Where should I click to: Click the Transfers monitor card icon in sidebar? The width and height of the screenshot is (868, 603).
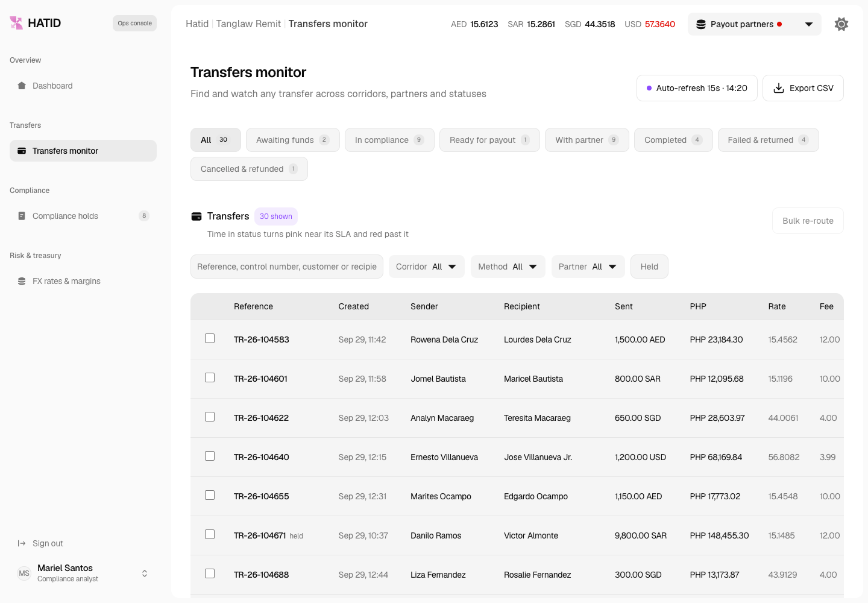tap(22, 151)
